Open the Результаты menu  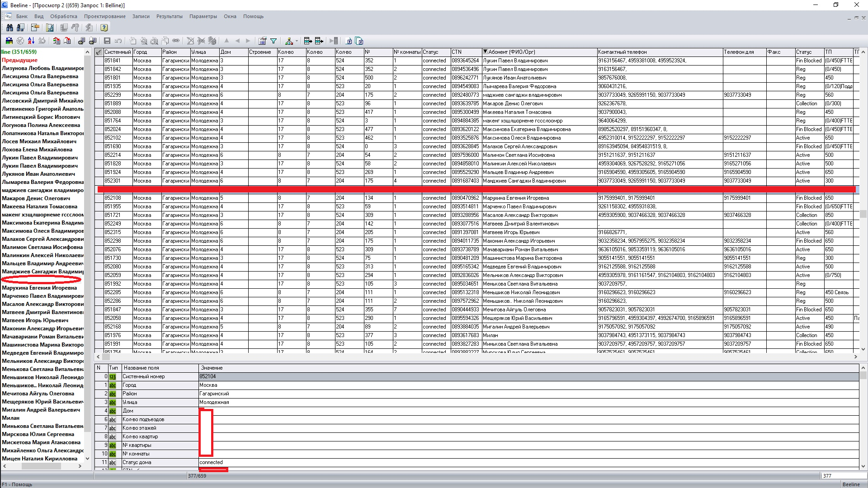[x=169, y=16]
